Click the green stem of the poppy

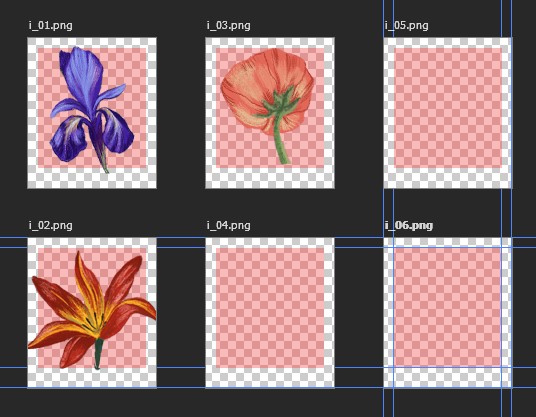coord(280,140)
